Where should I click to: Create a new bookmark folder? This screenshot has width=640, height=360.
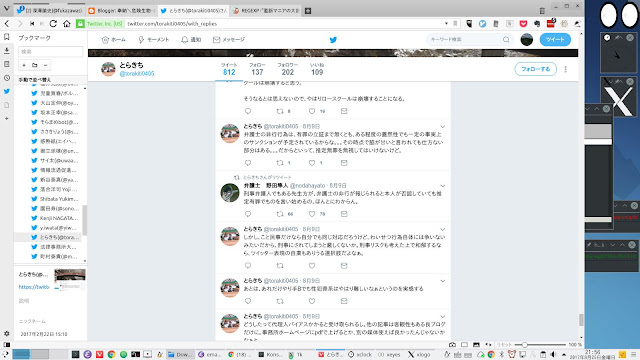35,65
